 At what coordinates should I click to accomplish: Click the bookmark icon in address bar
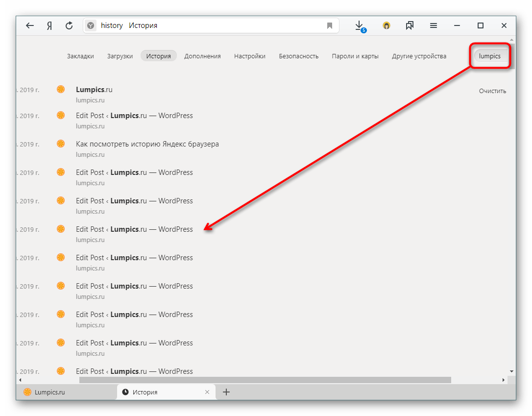(330, 25)
